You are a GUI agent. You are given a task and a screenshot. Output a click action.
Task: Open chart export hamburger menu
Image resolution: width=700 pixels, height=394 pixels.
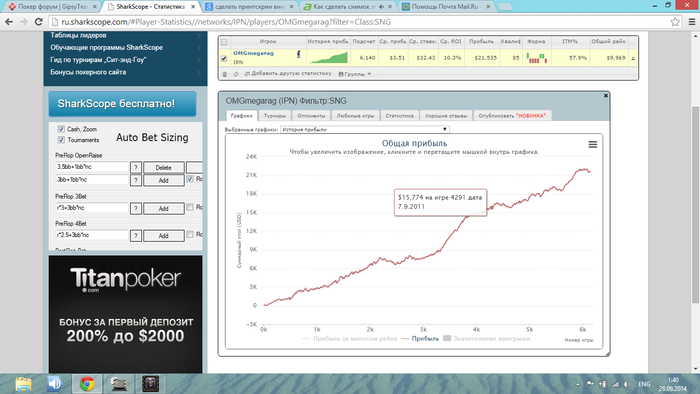click(592, 145)
